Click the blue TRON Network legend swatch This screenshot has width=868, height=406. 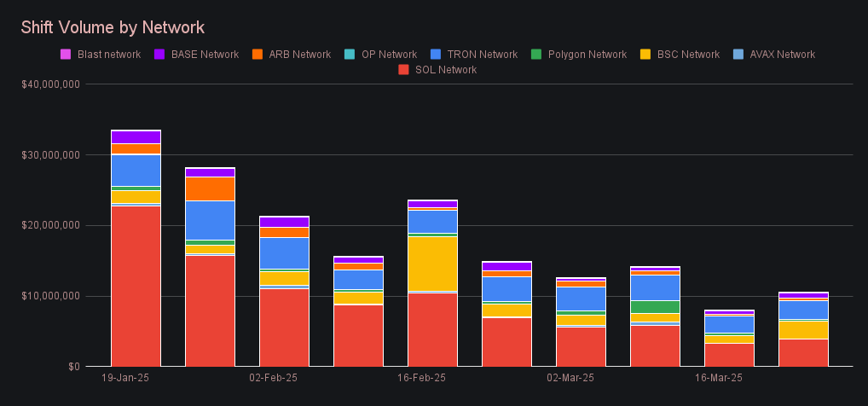[435, 55]
